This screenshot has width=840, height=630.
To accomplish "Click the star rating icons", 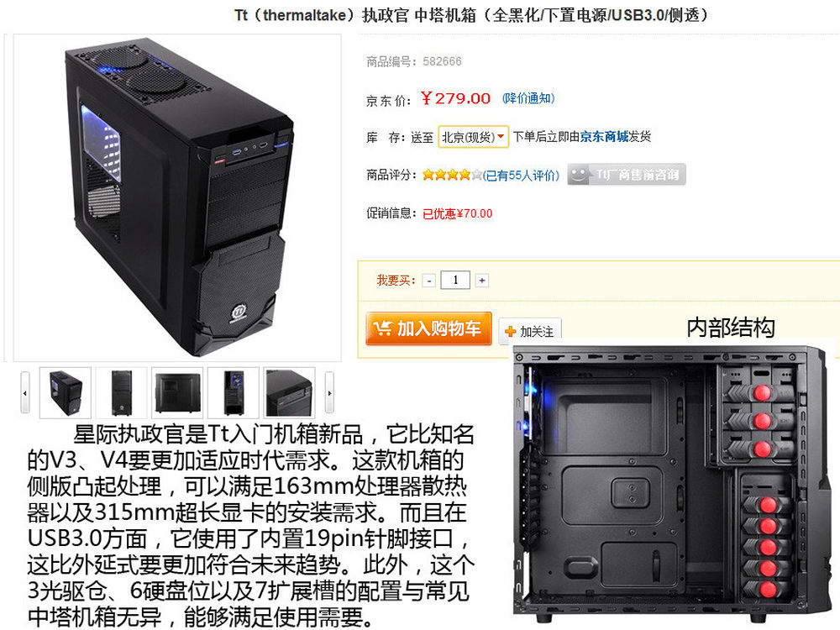I will point(452,175).
